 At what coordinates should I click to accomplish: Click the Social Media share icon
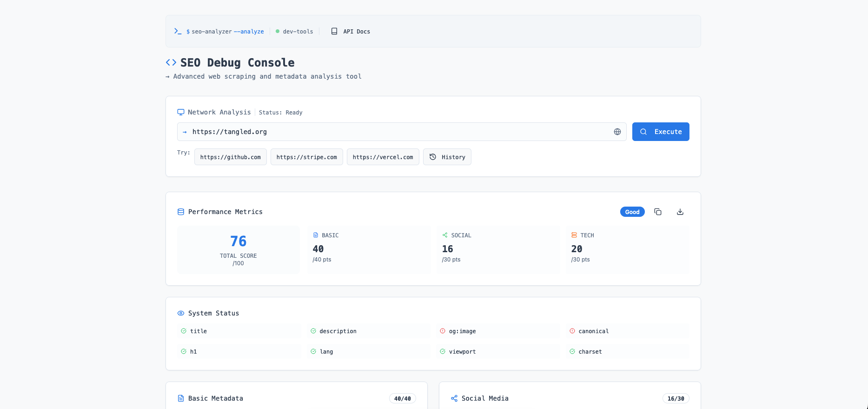point(454,398)
